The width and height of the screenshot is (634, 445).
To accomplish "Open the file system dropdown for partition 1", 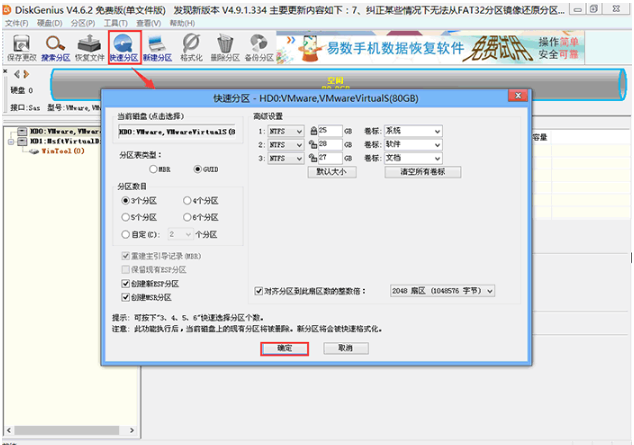I will [285, 131].
